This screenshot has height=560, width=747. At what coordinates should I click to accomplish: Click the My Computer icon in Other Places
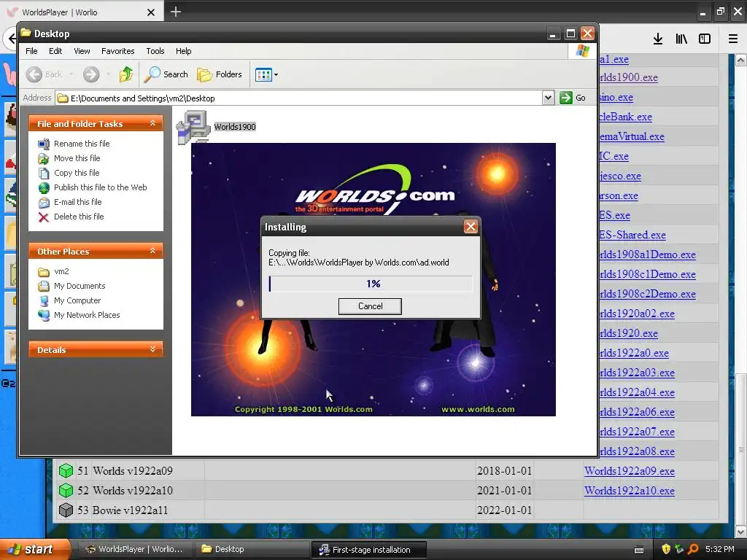pyautogui.click(x=43, y=301)
